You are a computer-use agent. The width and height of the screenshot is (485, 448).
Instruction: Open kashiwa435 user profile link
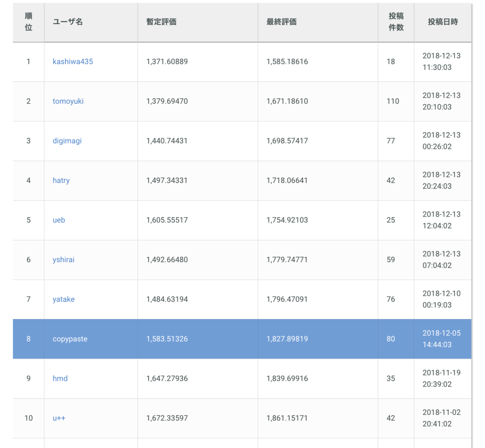(x=72, y=62)
